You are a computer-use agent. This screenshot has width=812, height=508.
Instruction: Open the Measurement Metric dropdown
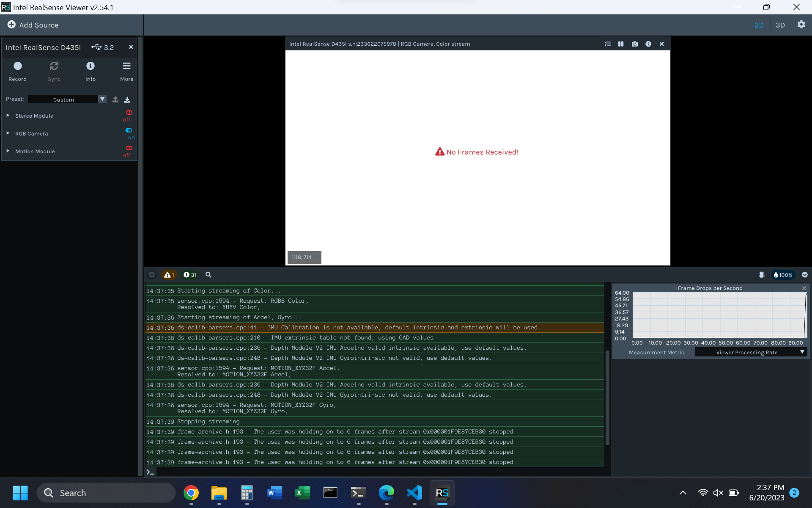pyautogui.click(x=751, y=352)
